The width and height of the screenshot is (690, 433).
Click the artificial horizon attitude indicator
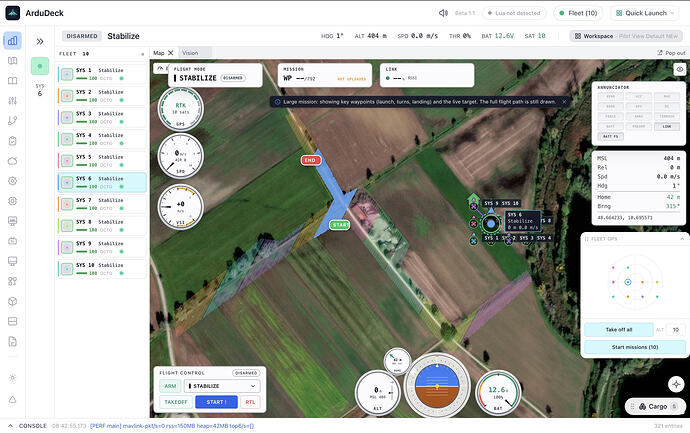point(437,386)
